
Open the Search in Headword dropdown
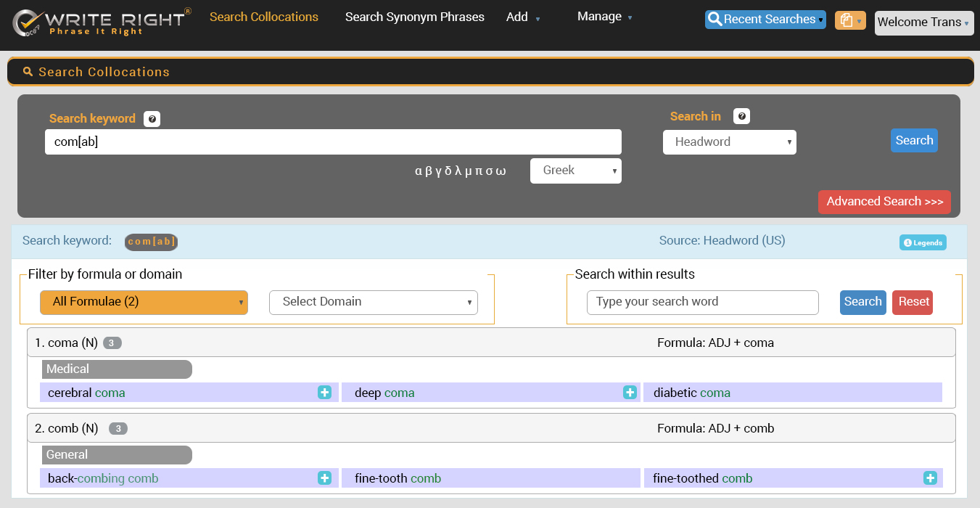click(729, 142)
